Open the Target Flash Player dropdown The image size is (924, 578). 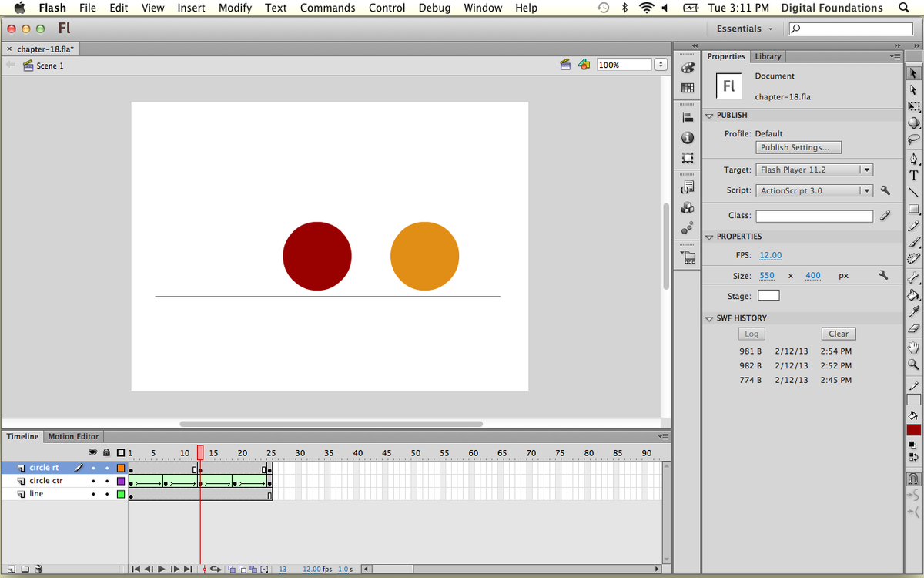pos(814,170)
